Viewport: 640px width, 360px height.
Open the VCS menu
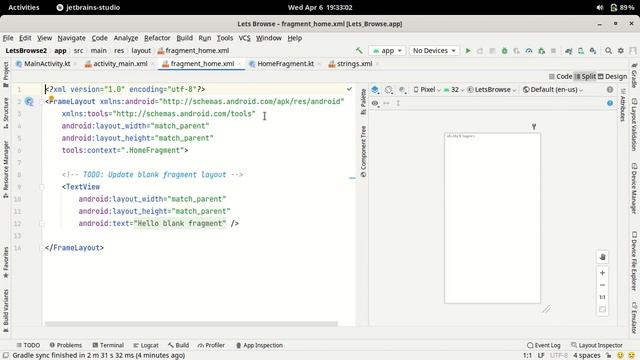244,38
